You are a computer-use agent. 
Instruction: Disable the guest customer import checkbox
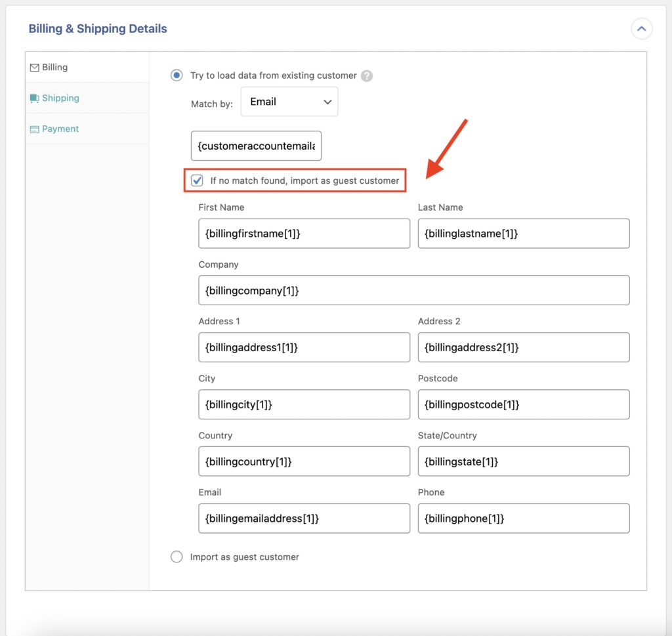click(197, 180)
